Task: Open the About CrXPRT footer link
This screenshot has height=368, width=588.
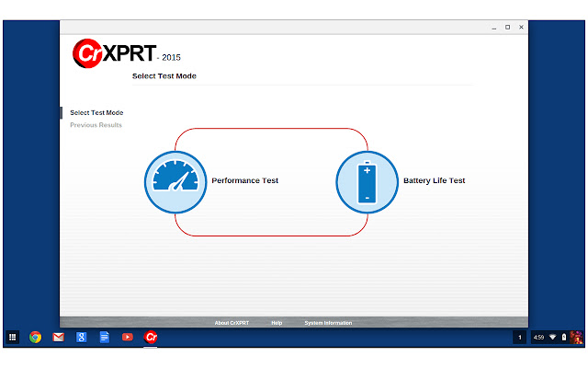Action: [232, 323]
